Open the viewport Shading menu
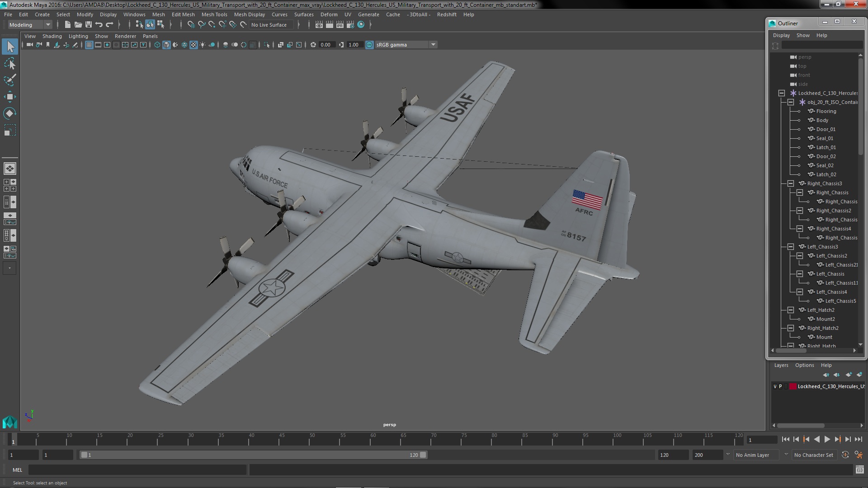The image size is (868, 488). (52, 36)
